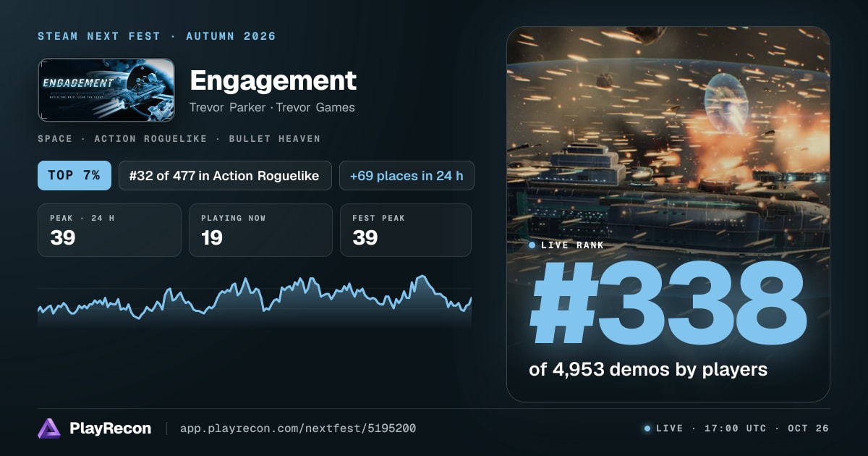
Task: Click the footer timestamp 17:00 UTC
Action: pos(734,428)
